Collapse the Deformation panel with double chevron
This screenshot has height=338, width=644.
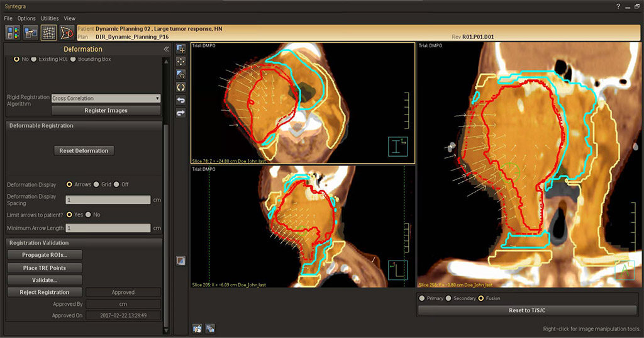(x=166, y=49)
